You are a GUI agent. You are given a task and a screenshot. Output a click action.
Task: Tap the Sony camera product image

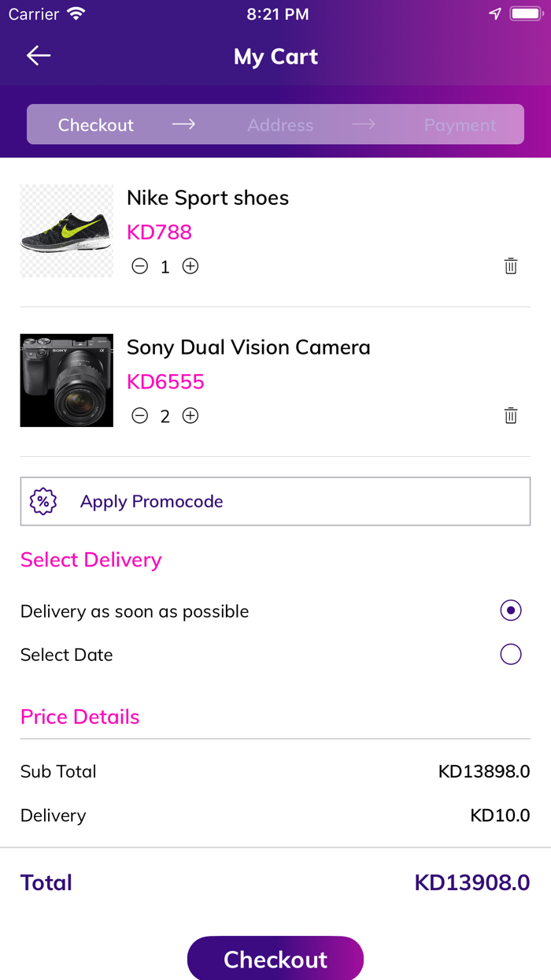click(x=67, y=380)
